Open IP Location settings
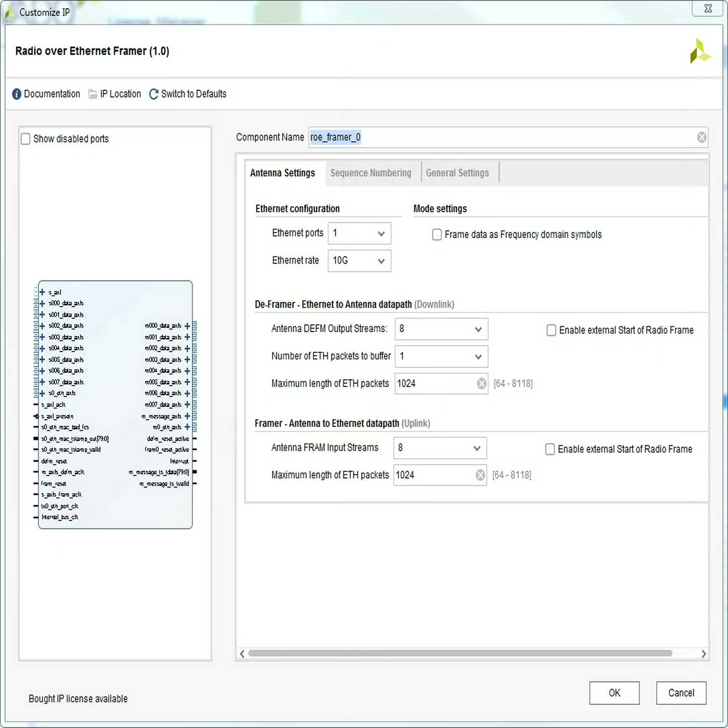Viewport: 728px width, 728px height. pyautogui.click(x=120, y=94)
